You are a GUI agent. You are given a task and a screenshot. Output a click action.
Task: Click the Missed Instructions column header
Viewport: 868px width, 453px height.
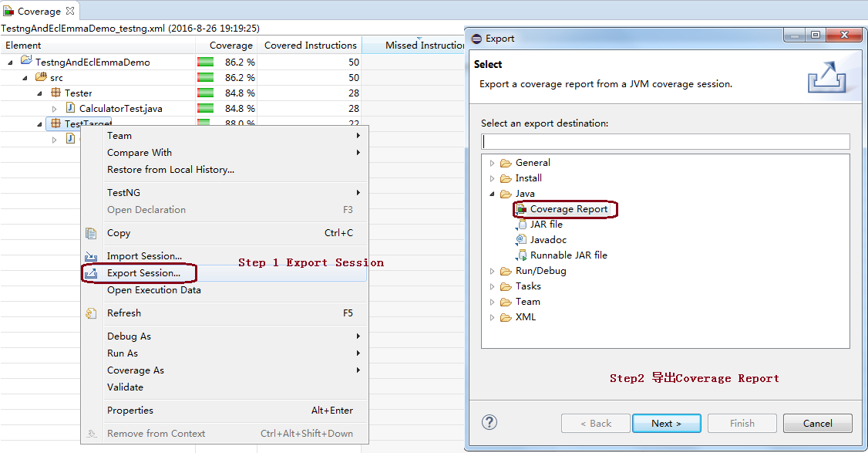413,46
